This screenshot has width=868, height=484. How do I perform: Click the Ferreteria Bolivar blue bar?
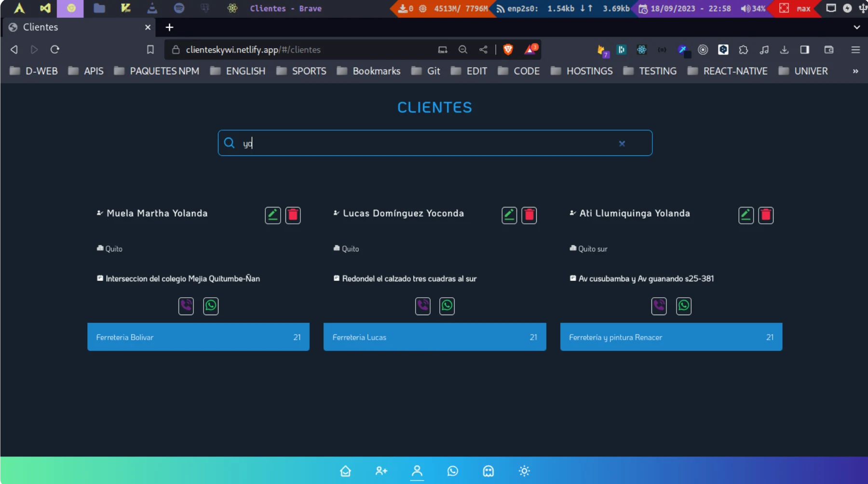pyautogui.click(x=198, y=337)
